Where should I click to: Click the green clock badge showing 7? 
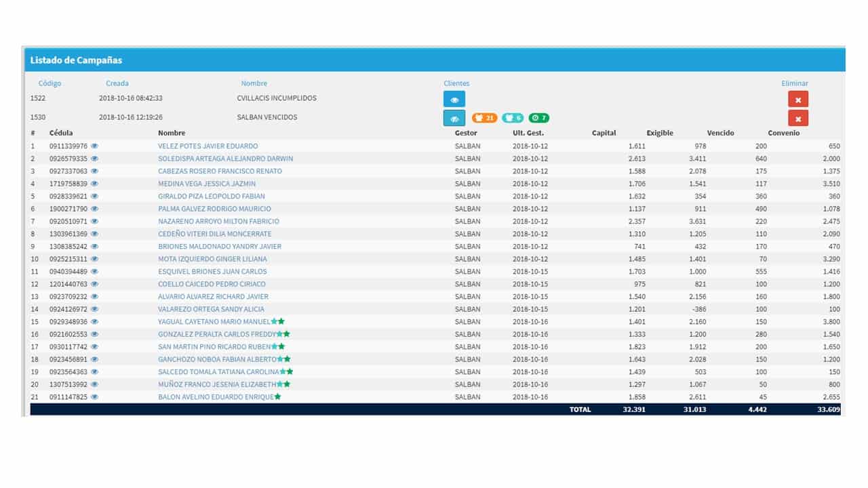tap(539, 118)
